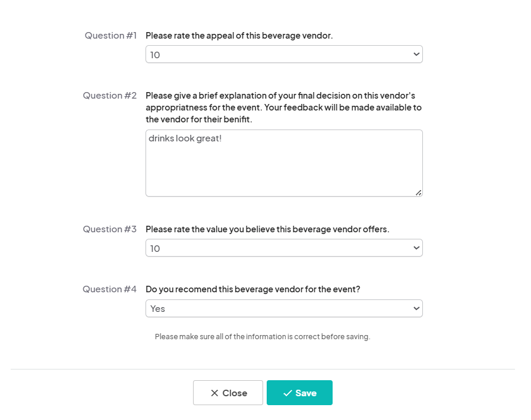Image resolution: width=531 pixels, height=420 pixels.
Task: Click the chevron icon on the Question #4 dropdown
Action: tap(415, 308)
